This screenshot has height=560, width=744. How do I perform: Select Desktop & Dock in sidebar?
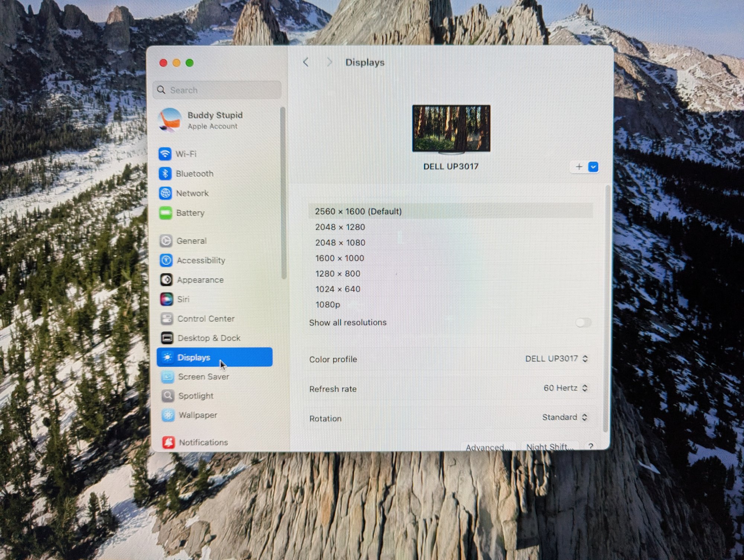209,338
